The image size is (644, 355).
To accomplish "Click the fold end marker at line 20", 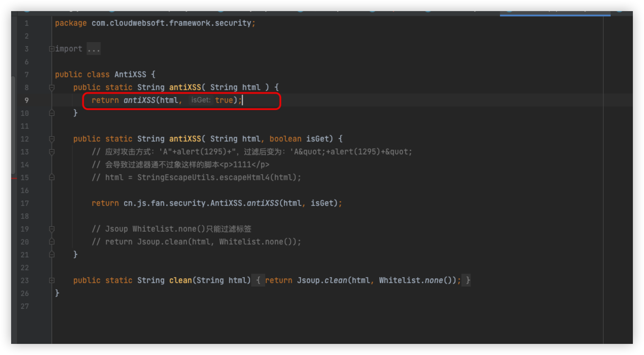I will click(52, 242).
